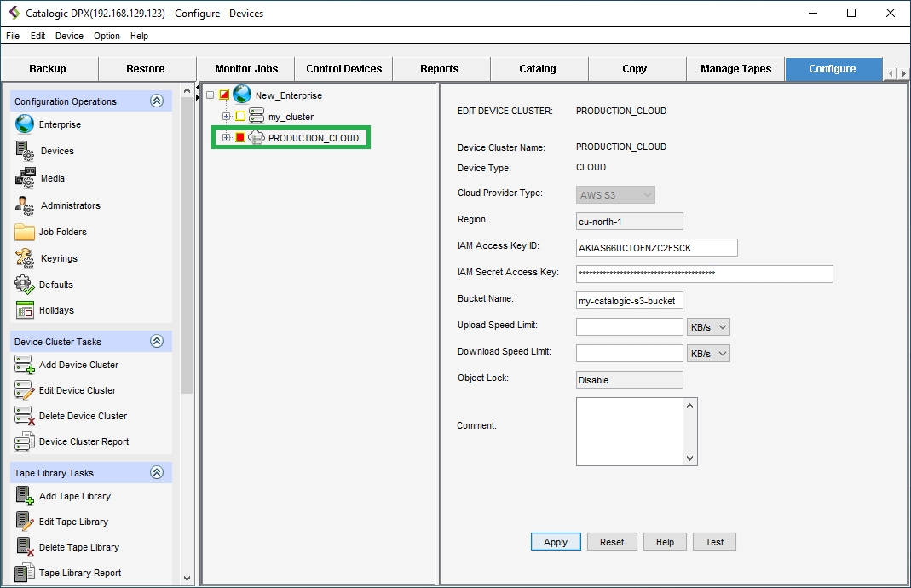Open Upload Speed Limit unit dropdown
This screenshot has height=588, width=911.
[x=708, y=327]
